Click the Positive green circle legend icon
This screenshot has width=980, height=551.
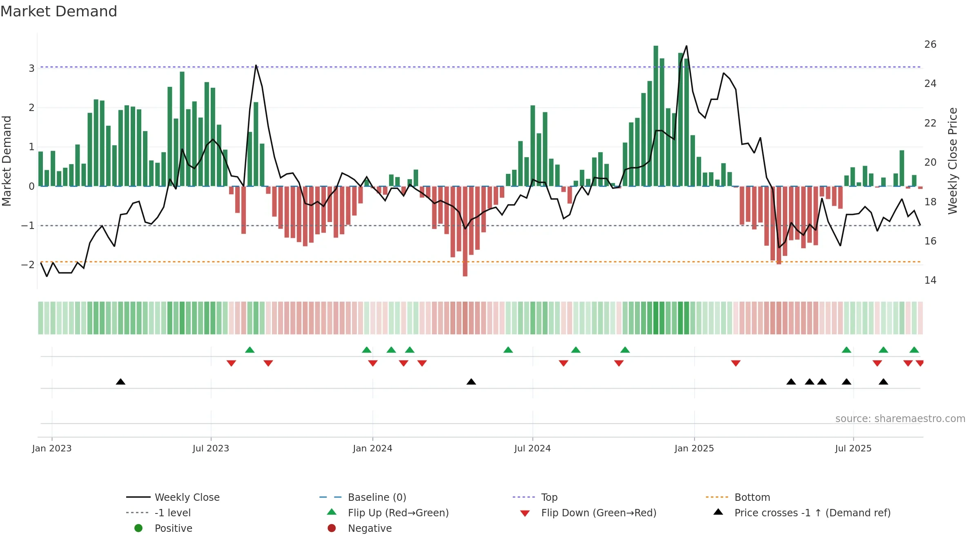tap(138, 528)
